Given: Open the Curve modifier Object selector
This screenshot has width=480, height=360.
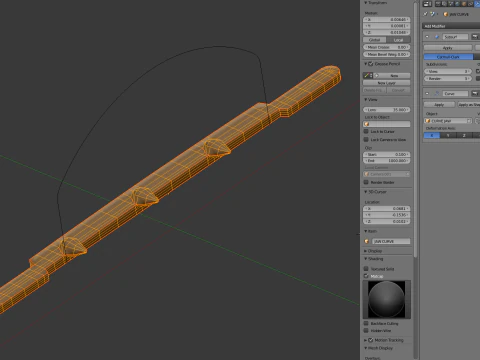Looking at the screenshot, I should tap(448, 121).
